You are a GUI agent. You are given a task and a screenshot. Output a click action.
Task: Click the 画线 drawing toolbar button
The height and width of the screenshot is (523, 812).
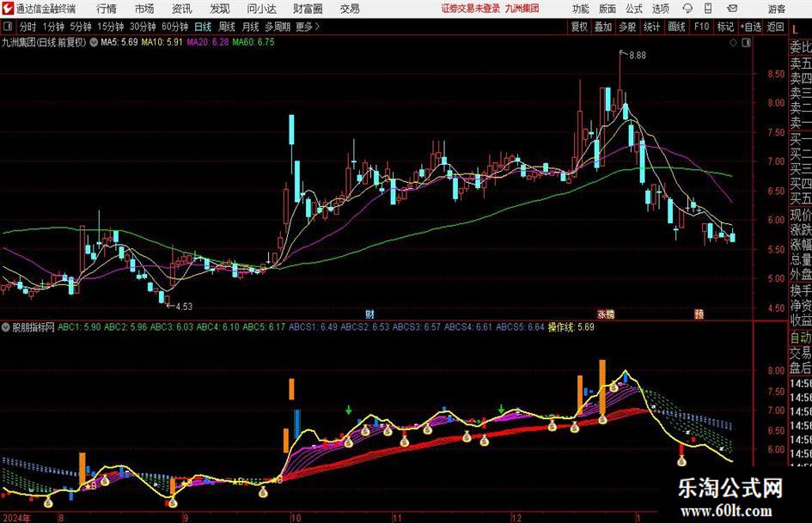(x=676, y=27)
